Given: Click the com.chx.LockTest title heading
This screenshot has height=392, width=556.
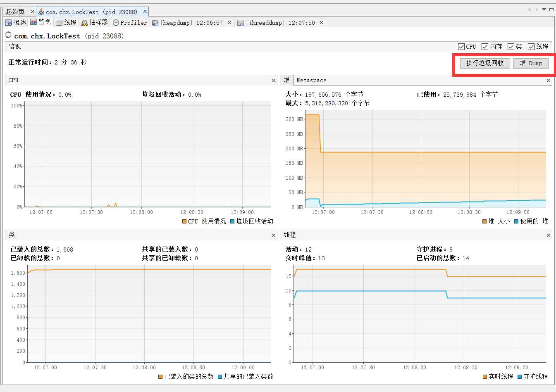Looking at the screenshot, I should [x=69, y=36].
